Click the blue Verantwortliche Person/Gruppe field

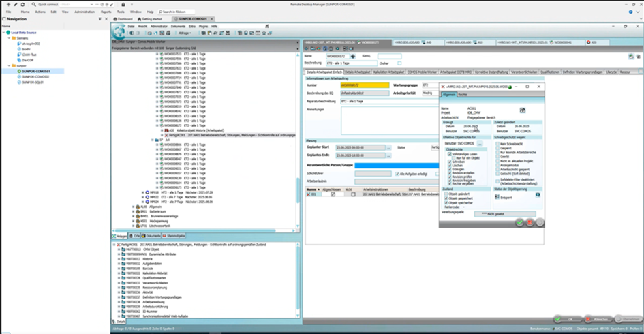397,164
